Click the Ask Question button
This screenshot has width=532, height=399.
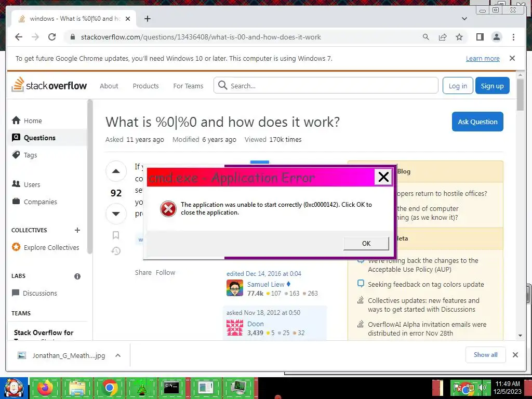tap(477, 122)
